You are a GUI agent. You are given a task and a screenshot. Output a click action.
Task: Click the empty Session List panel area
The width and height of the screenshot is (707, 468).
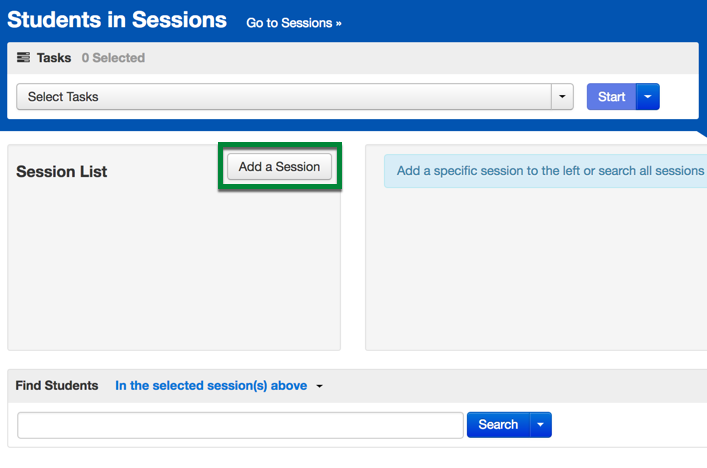pos(174,266)
